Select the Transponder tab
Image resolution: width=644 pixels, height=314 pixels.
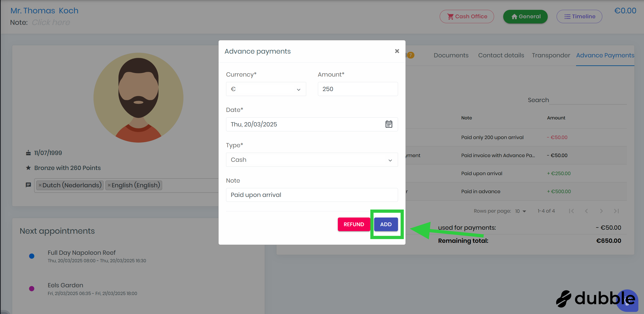click(x=551, y=55)
